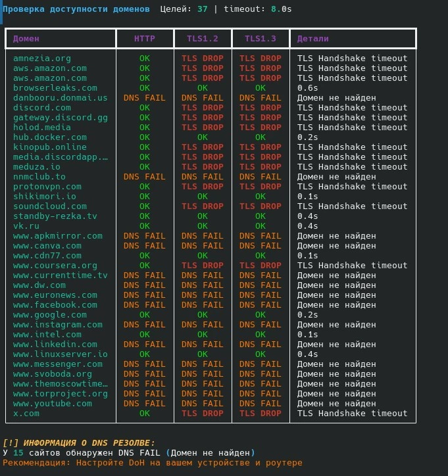Click the '0.2s' detail for hub.docker.com
448x476 pixels.
click(307, 137)
